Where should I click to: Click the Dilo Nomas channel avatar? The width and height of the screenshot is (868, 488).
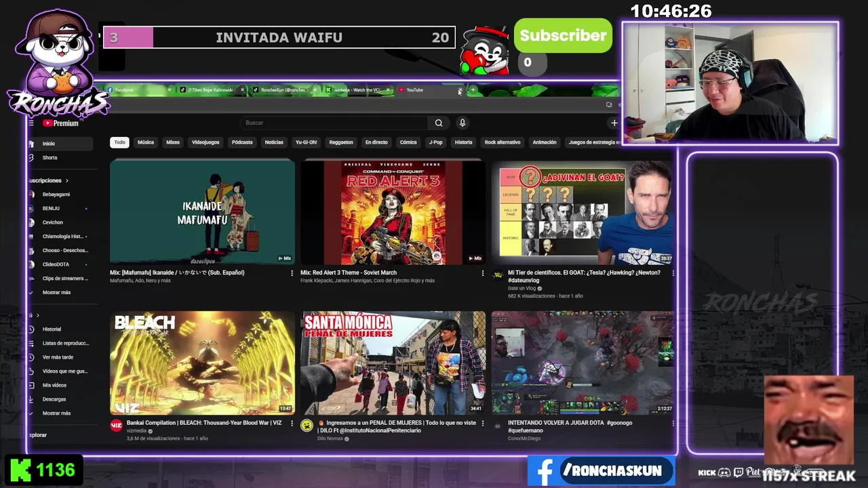(x=307, y=426)
